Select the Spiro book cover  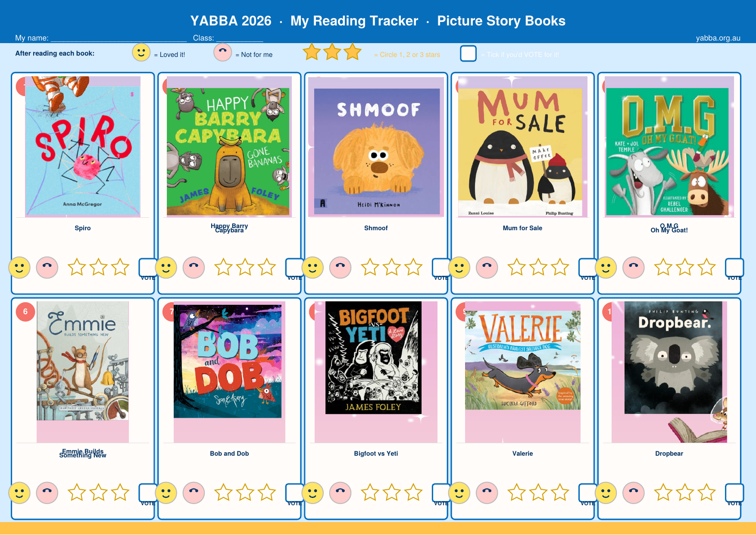[x=83, y=147]
